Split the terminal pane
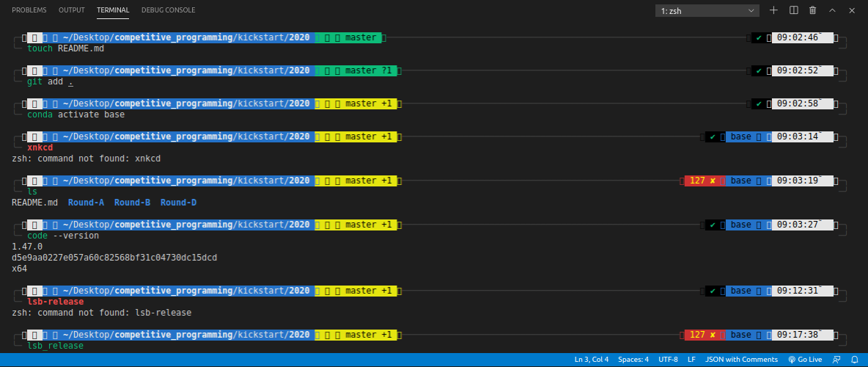868x367 pixels. coord(793,10)
